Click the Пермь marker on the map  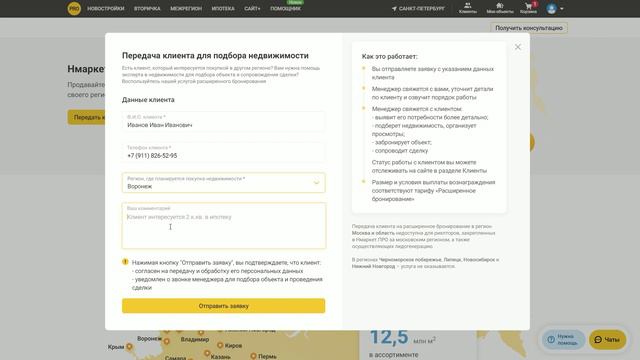click(253, 356)
